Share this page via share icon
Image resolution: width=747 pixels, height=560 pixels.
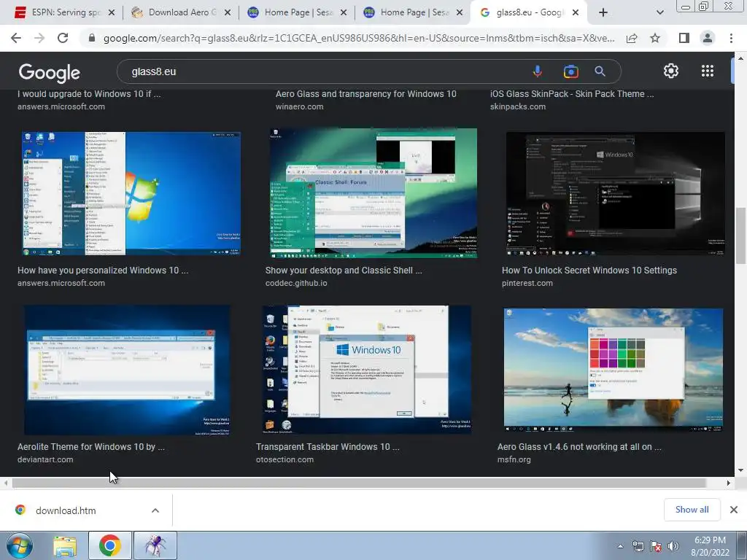(x=632, y=38)
